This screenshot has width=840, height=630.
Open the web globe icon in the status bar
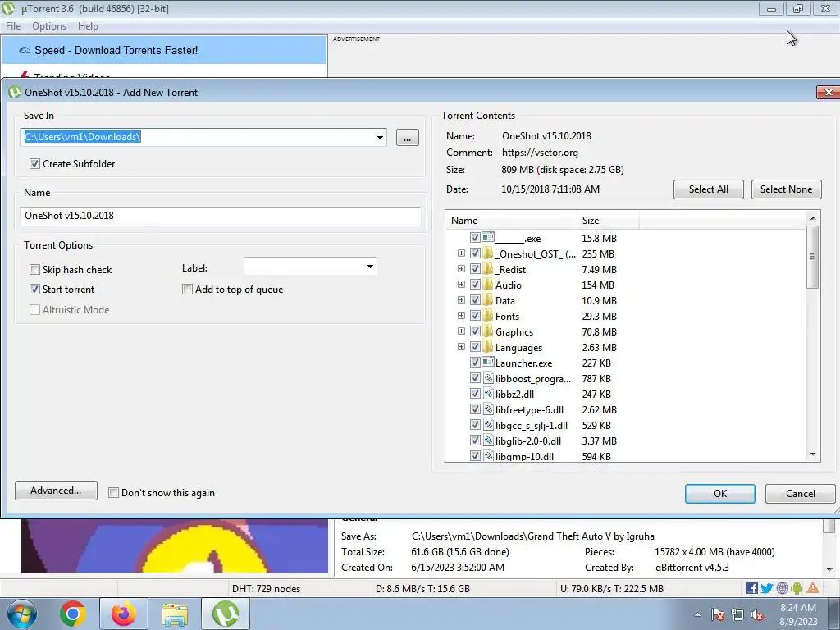(x=782, y=588)
